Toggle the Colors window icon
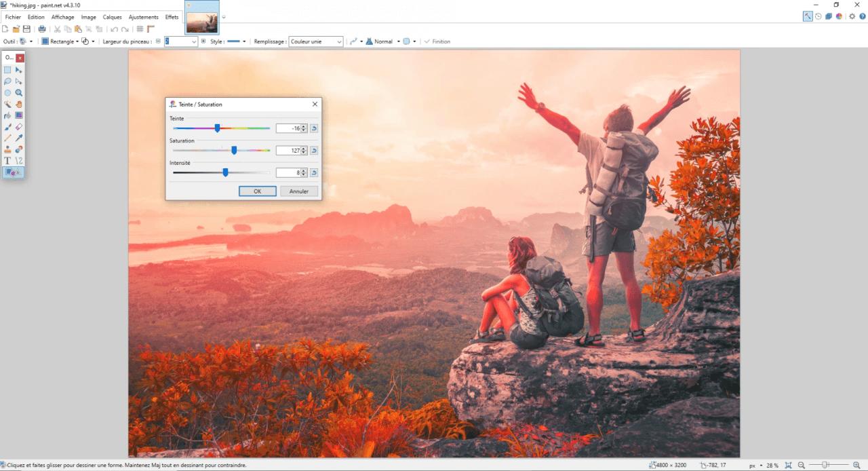 [x=839, y=16]
